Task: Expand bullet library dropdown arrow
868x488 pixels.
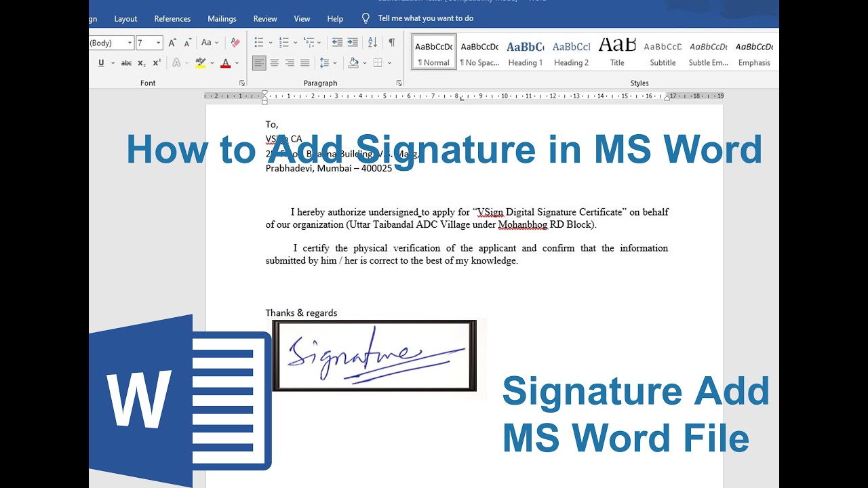Action: (x=271, y=43)
